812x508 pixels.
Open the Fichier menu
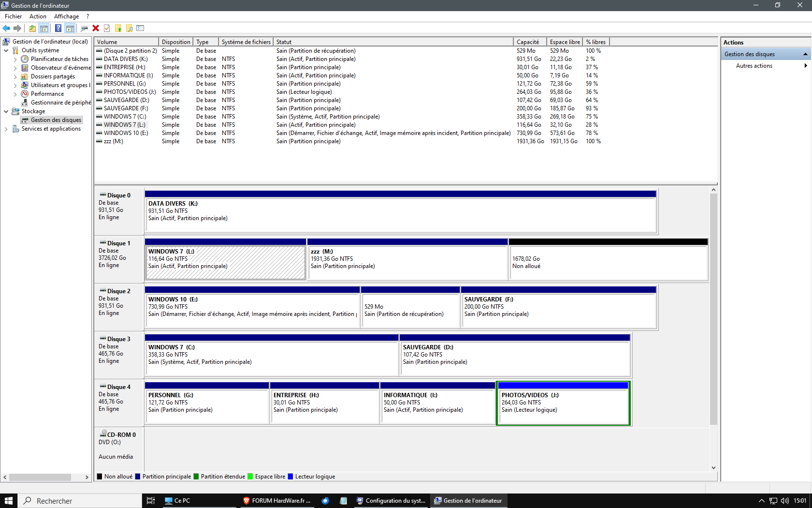[x=13, y=16]
